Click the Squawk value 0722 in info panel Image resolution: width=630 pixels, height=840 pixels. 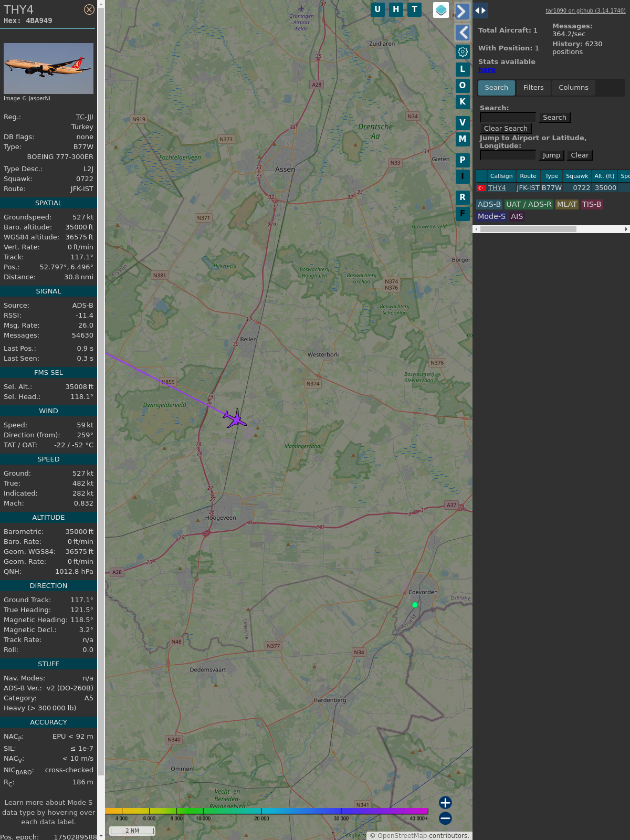click(x=85, y=179)
